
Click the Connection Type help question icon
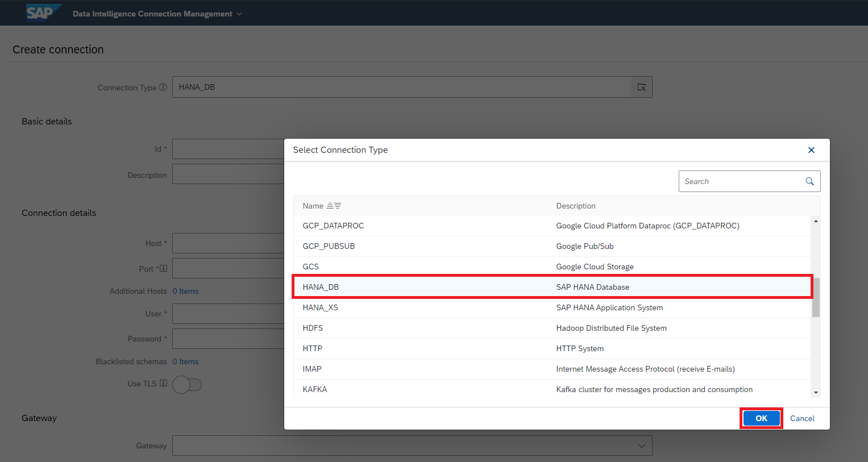tap(163, 87)
